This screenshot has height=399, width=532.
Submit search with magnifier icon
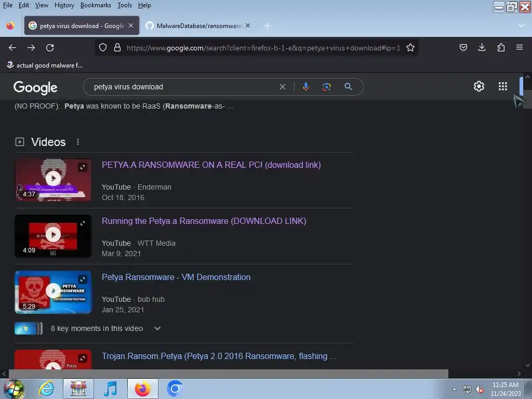click(x=348, y=87)
